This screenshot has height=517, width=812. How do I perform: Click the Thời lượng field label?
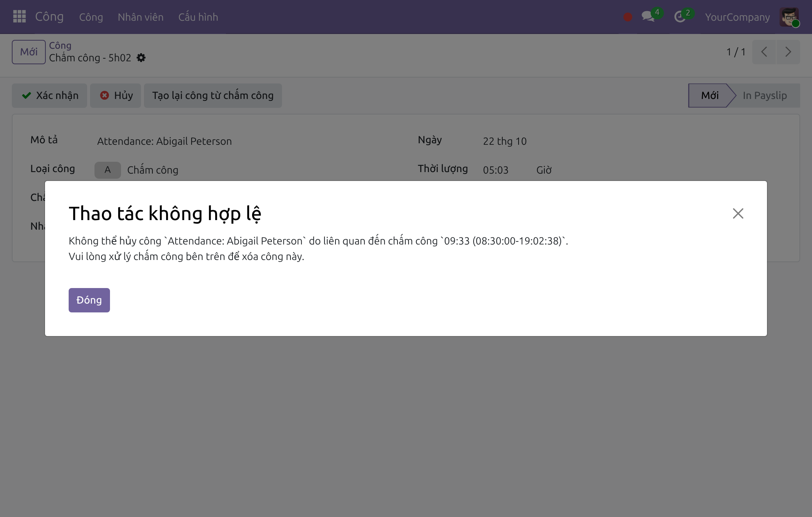(443, 169)
